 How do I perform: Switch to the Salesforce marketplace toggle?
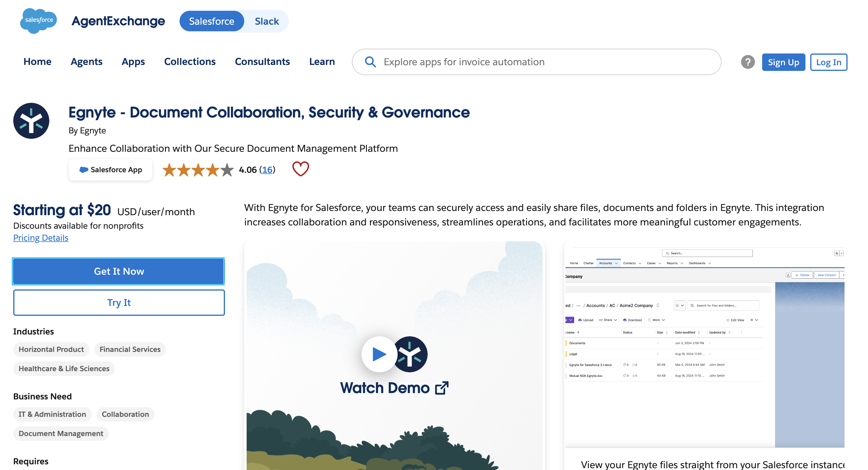212,21
